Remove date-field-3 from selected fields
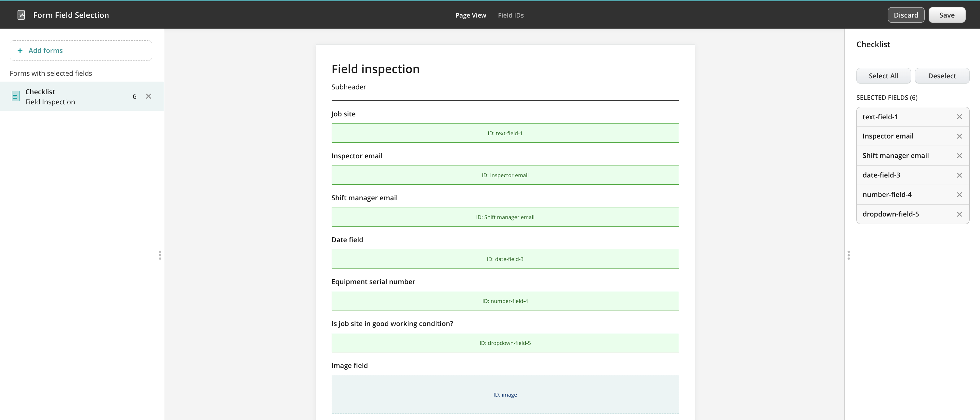The width and height of the screenshot is (980, 420). 959,175
